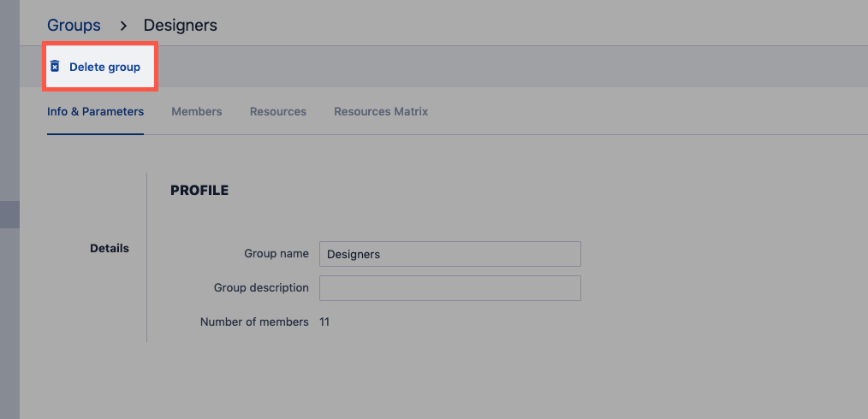
Task: Click the Group name field label
Action: 276,254
